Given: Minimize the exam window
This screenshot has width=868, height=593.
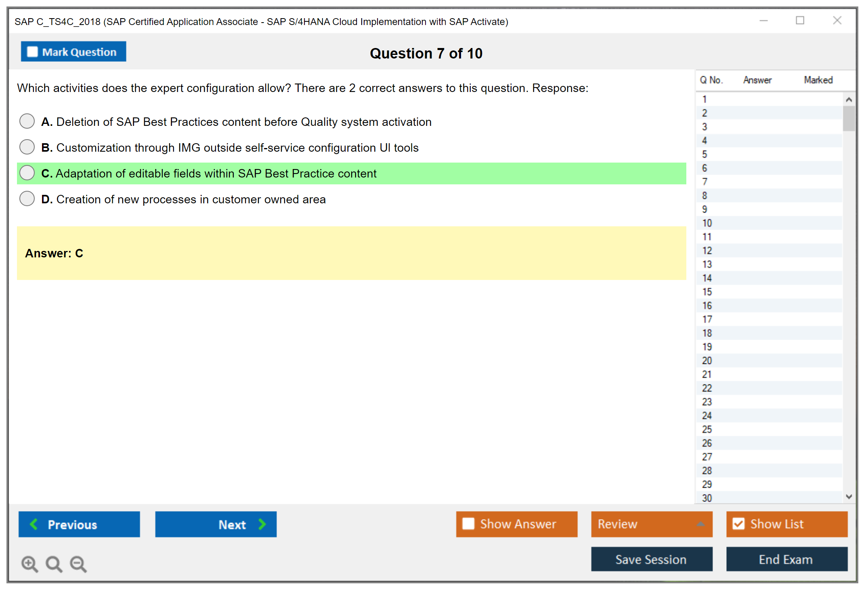Looking at the screenshot, I should pos(763,21).
